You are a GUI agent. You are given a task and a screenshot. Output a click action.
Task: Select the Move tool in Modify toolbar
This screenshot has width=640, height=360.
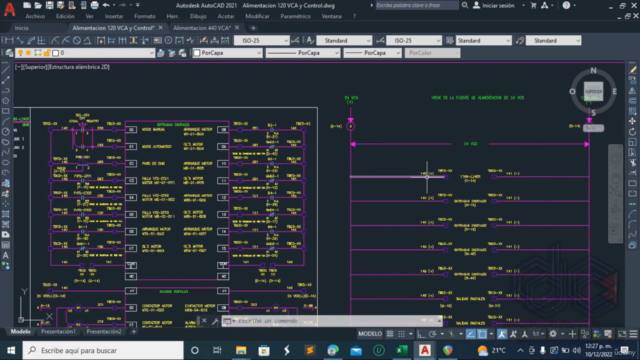[633, 121]
